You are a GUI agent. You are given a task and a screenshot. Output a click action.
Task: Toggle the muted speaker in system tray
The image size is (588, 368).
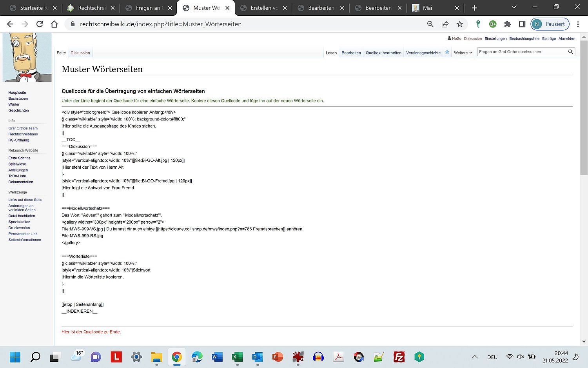coord(521,357)
